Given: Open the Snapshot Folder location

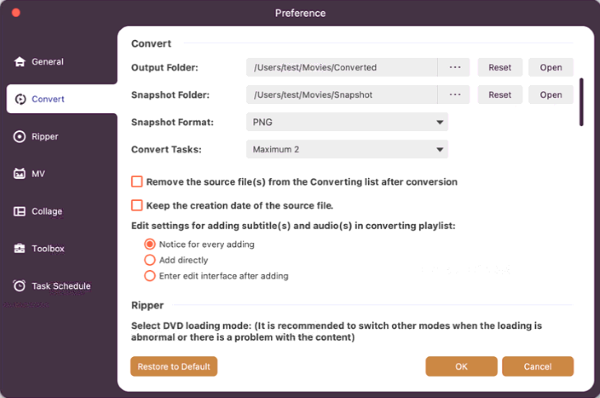Looking at the screenshot, I should [551, 95].
